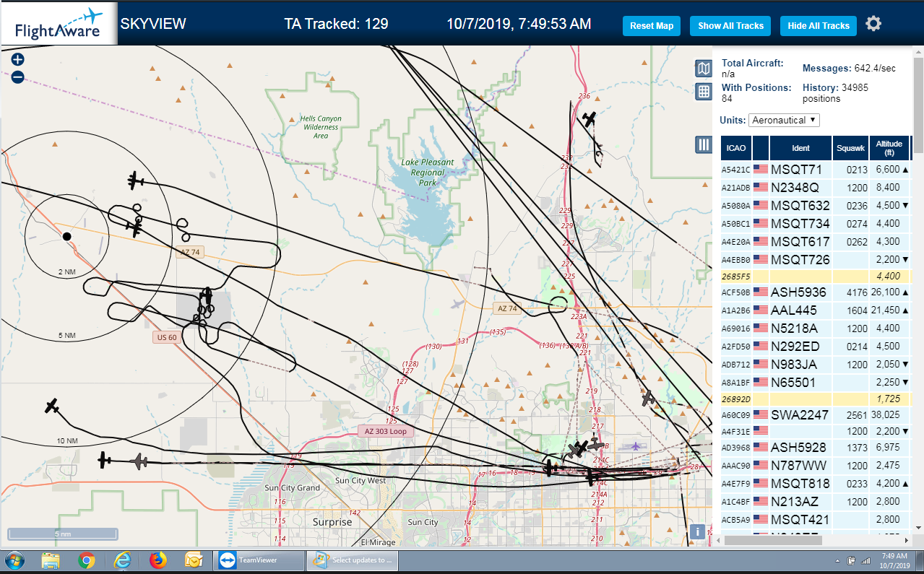Select the MSQT818 aircraft row
Viewport: 924px width, 574px height.
(x=816, y=484)
